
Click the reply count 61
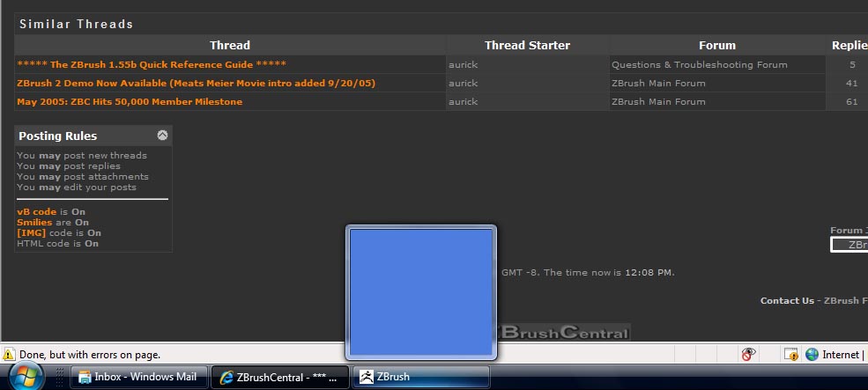click(x=852, y=102)
